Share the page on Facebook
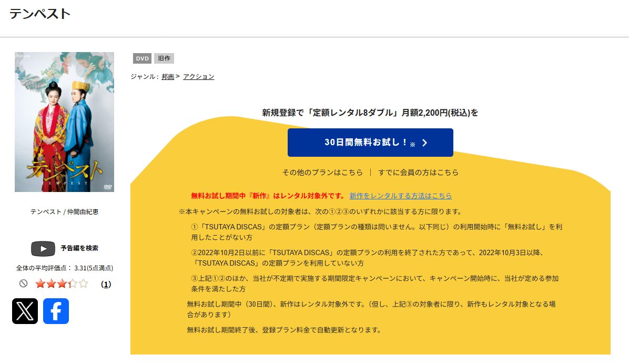Viewport: 629px width, 364px height. [56, 311]
